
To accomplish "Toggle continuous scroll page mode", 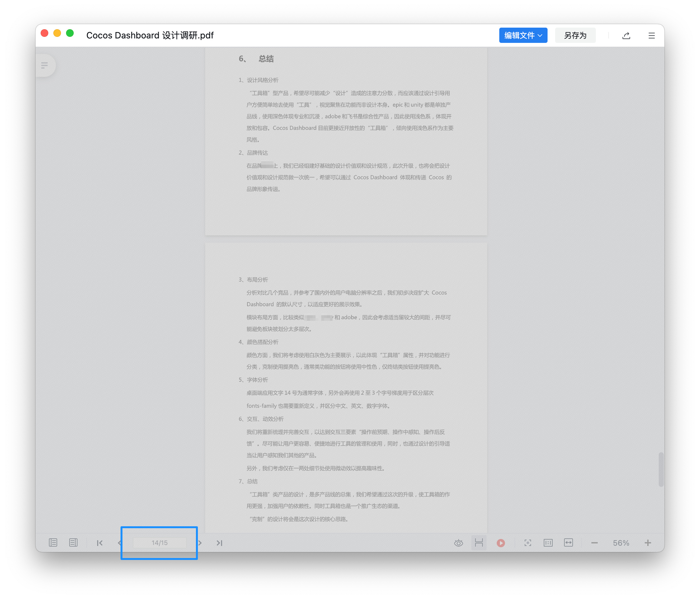I will coord(479,543).
